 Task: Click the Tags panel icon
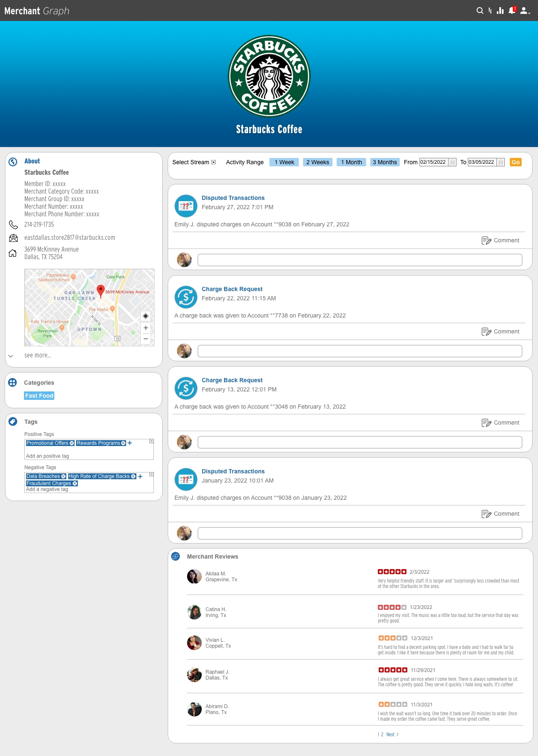(13, 421)
